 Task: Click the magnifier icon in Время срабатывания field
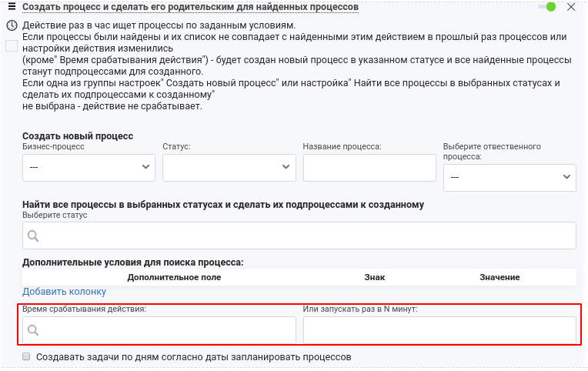click(x=33, y=330)
